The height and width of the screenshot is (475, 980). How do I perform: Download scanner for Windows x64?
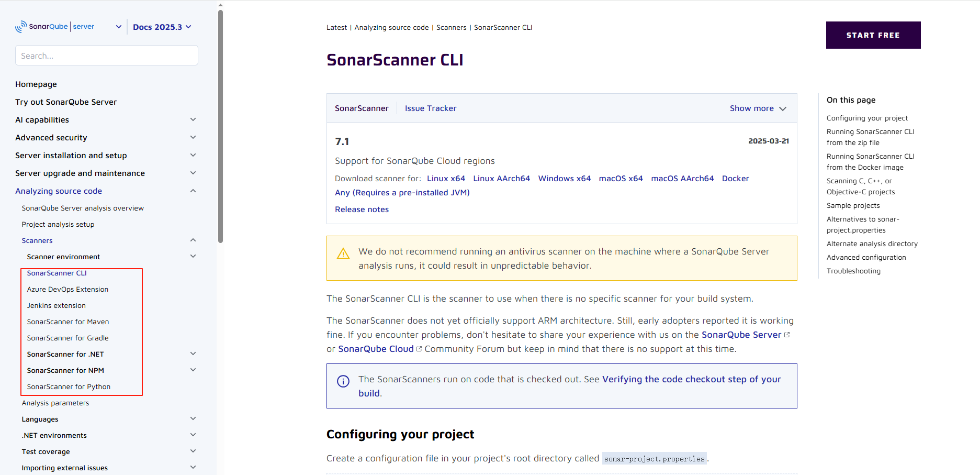(565, 179)
